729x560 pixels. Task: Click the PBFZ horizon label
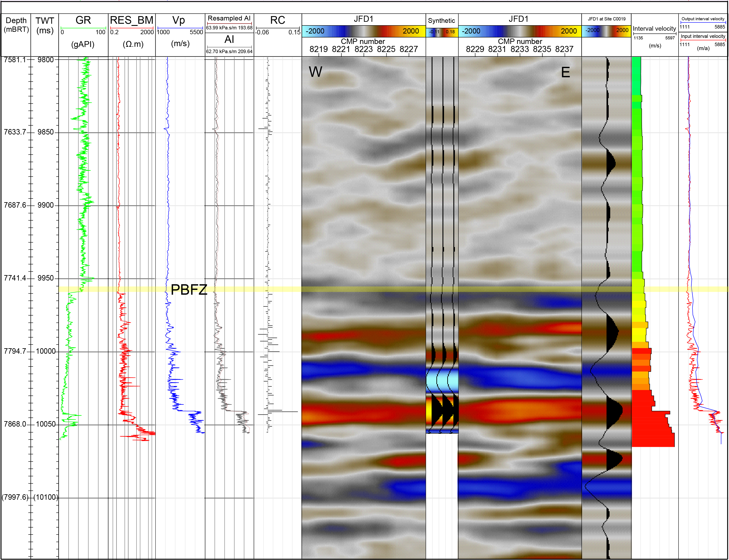189,290
